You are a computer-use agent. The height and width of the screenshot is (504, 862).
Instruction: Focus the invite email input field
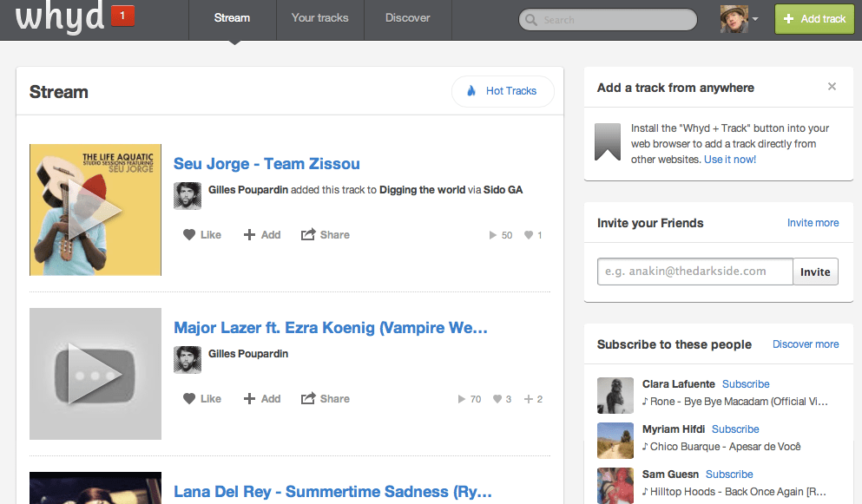click(694, 272)
